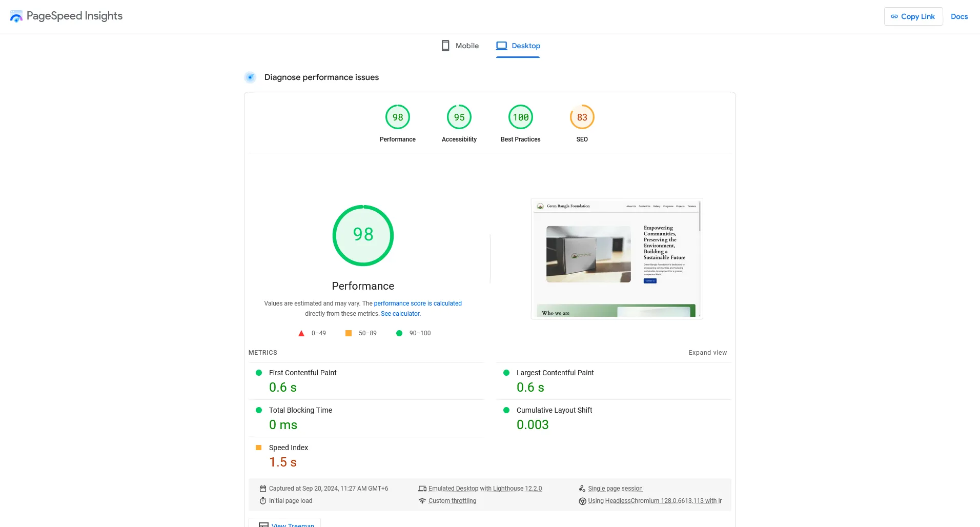Open the SEO gauge showing 83

point(582,117)
